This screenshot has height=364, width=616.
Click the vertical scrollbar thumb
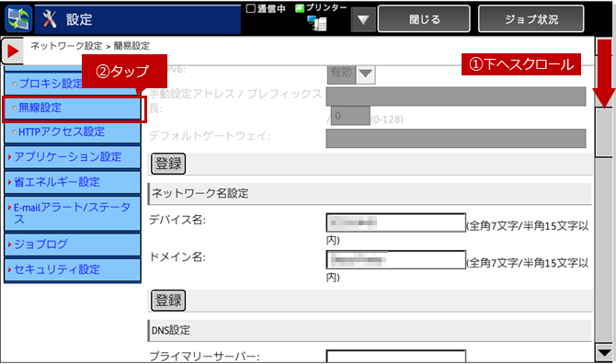(x=604, y=132)
